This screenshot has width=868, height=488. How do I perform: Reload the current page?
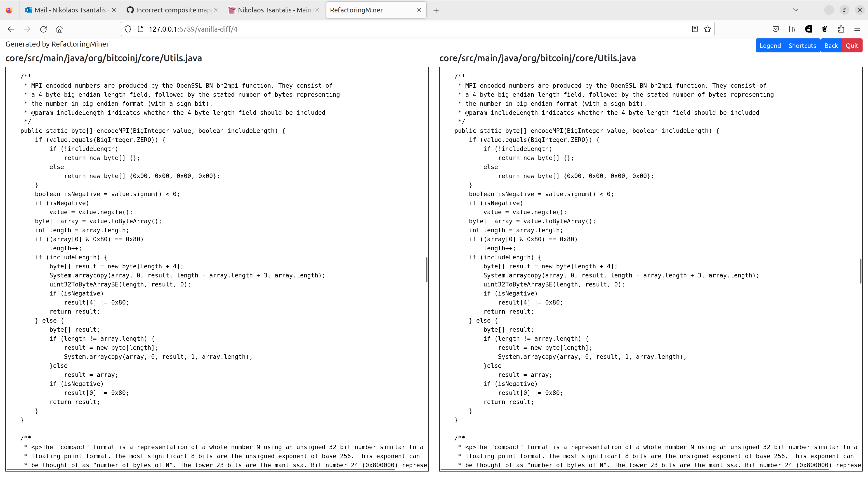click(x=43, y=29)
